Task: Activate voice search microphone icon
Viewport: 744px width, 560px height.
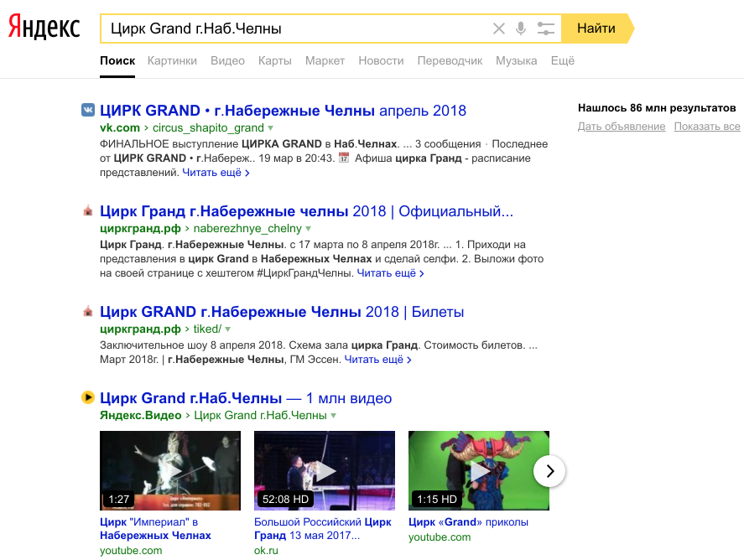Action: click(x=521, y=29)
